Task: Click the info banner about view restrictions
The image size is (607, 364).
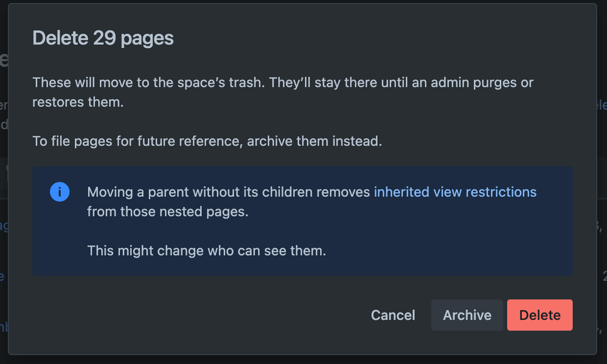Action: coord(303,221)
